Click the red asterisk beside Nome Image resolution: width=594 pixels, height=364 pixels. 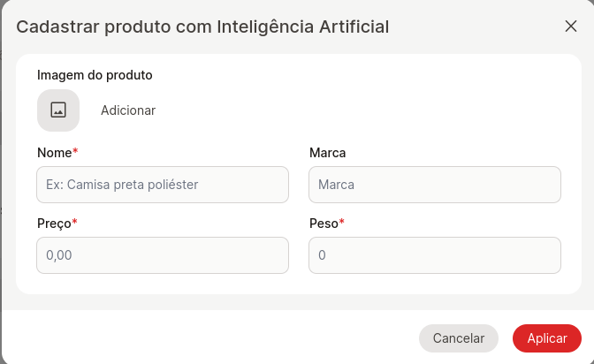tap(75, 151)
